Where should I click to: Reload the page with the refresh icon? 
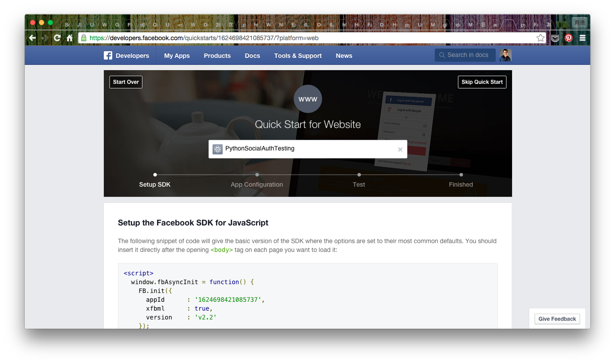click(x=57, y=38)
